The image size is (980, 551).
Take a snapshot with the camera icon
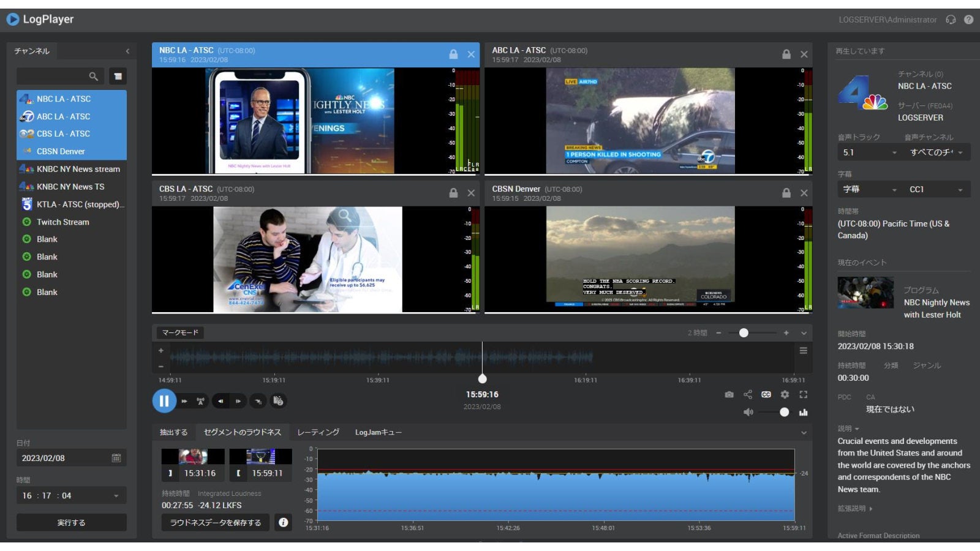(729, 395)
